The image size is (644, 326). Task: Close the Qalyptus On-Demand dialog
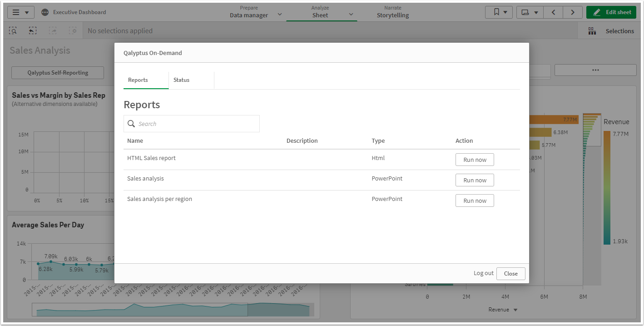tap(510, 274)
